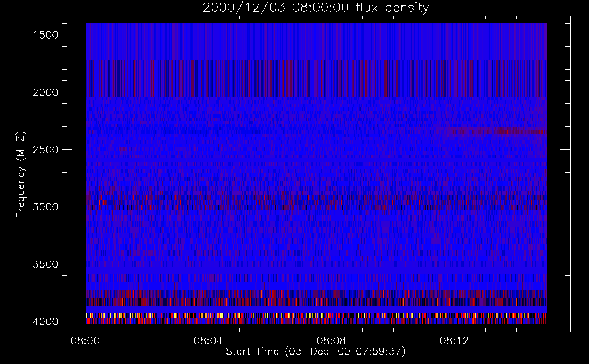Select the 4000 frequency axis label
This screenshot has height=364, width=589.
(x=46, y=321)
